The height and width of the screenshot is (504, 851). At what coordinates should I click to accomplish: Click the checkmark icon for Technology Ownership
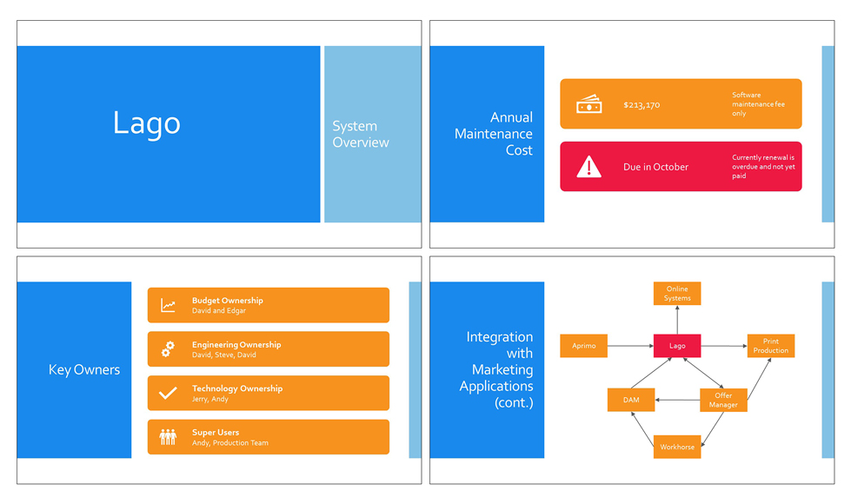pyautogui.click(x=169, y=393)
